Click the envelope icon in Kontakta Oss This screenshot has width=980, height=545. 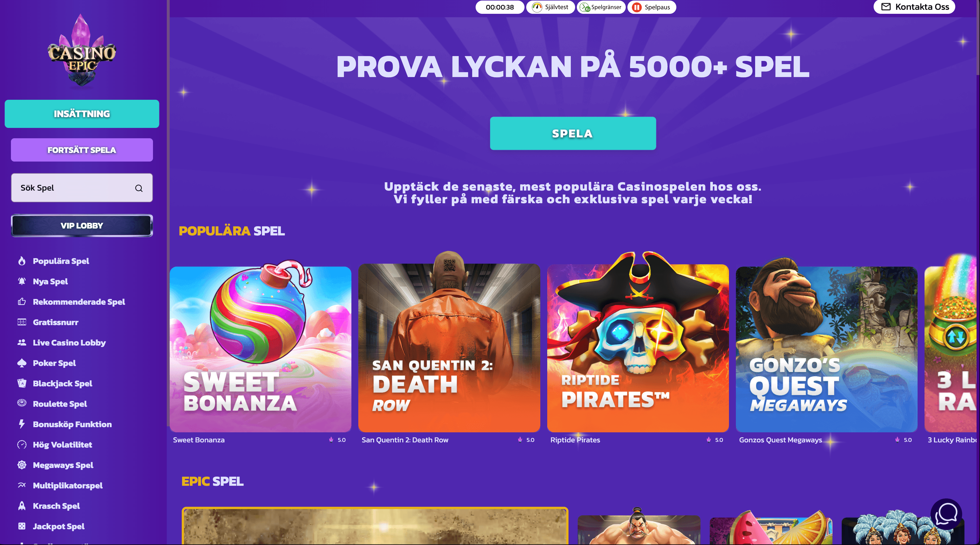click(886, 7)
